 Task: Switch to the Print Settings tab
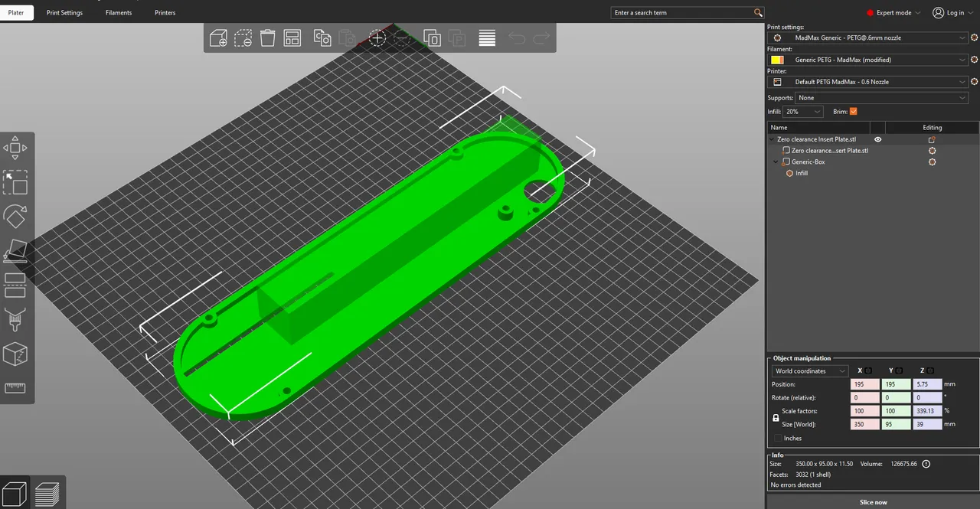64,13
